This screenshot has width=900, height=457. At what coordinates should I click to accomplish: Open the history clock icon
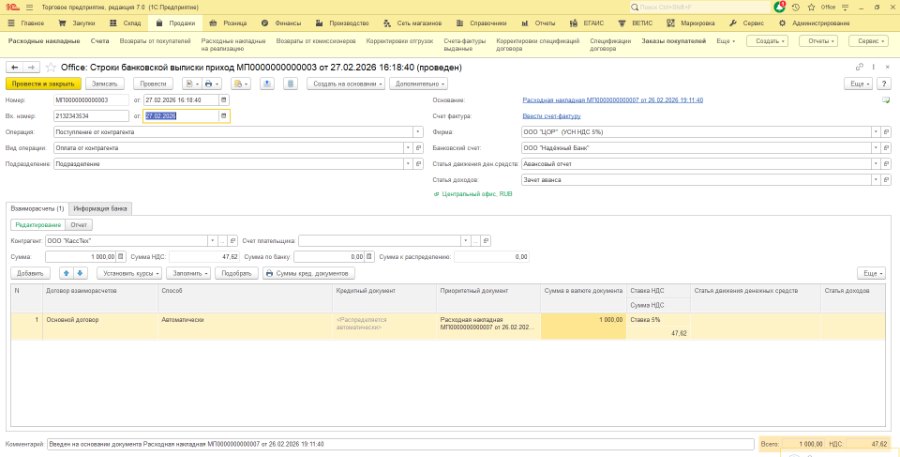tap(796, 7)
